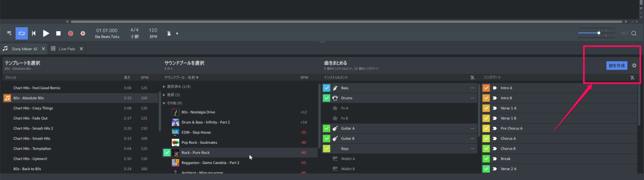This screenshot has height=180, width=644.
Task: Select 80s - Nostalgia Drive thumbnail
Action: 175,112
